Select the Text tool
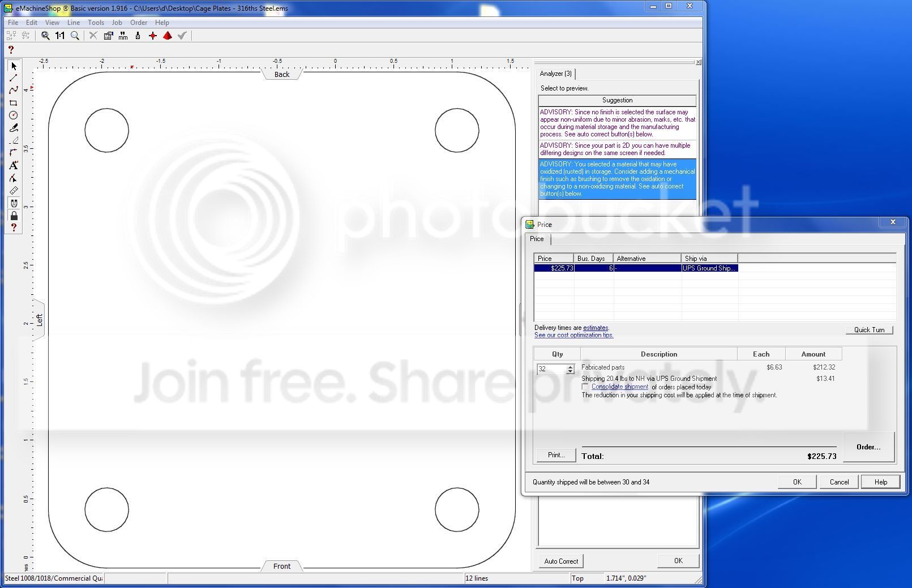The height and width of the screenshot is (588, 912). (14, 165)
